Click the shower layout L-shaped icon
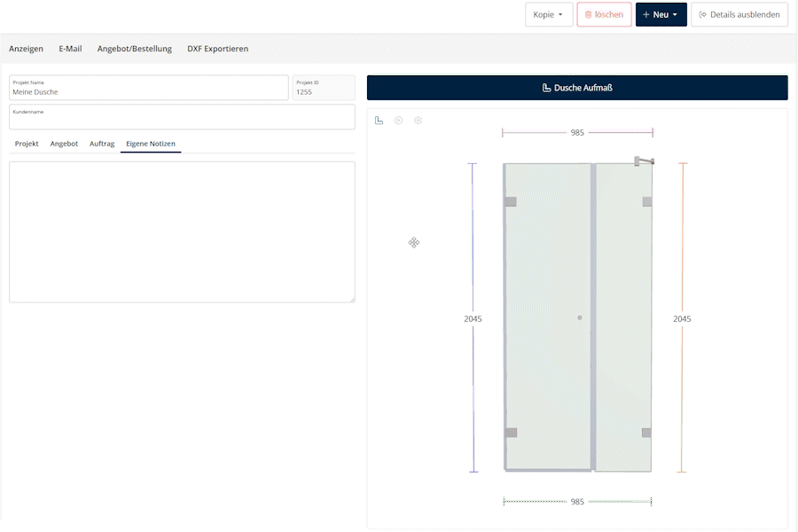798x532 pixels. [379, 121]
